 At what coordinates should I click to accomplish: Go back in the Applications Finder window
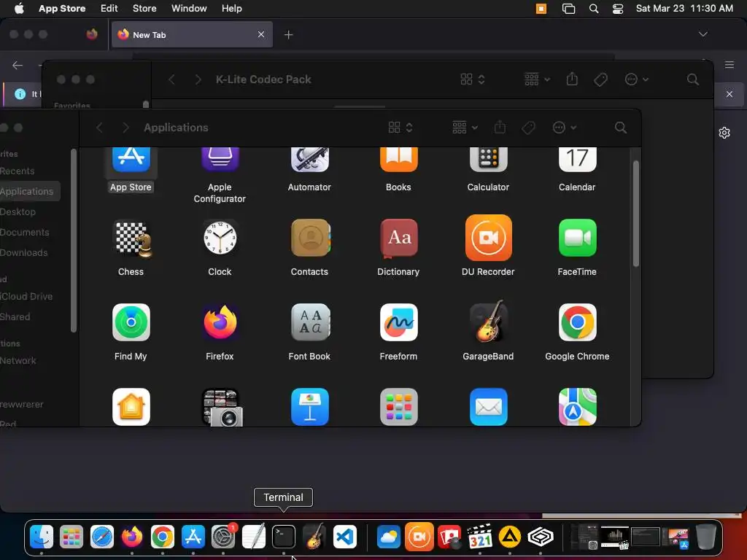coord(99,128)
